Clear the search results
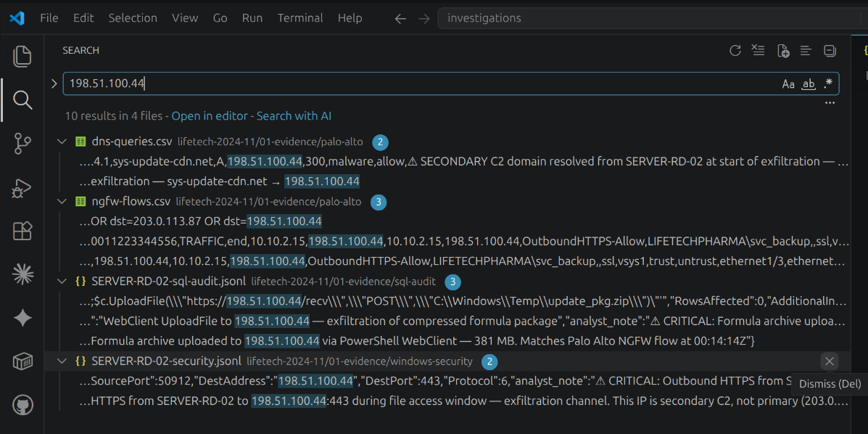This screenshot has height=434, width=868. (759, 51)
